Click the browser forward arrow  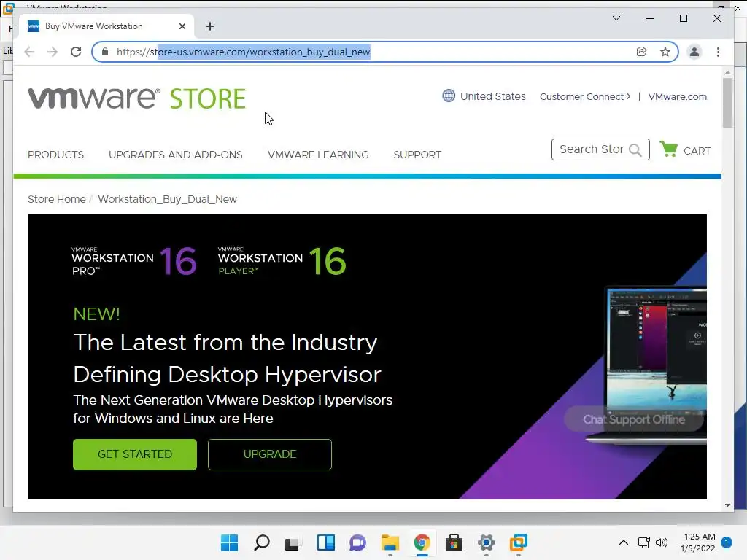point(53,52)
